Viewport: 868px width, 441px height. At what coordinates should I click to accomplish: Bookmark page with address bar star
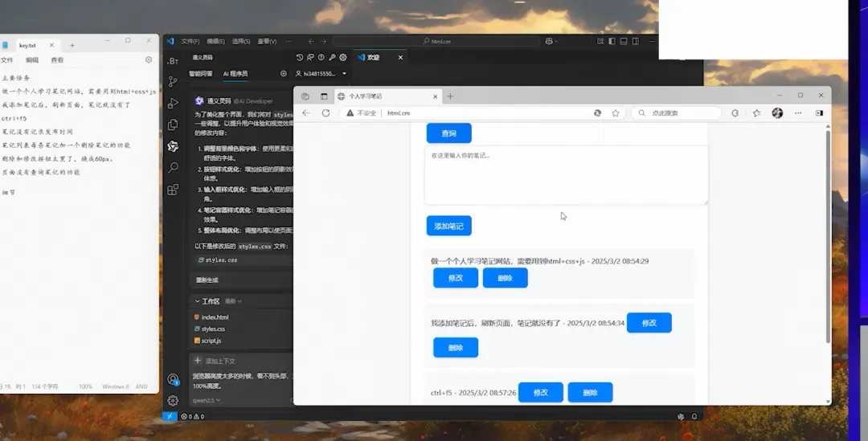coord(616,113)
